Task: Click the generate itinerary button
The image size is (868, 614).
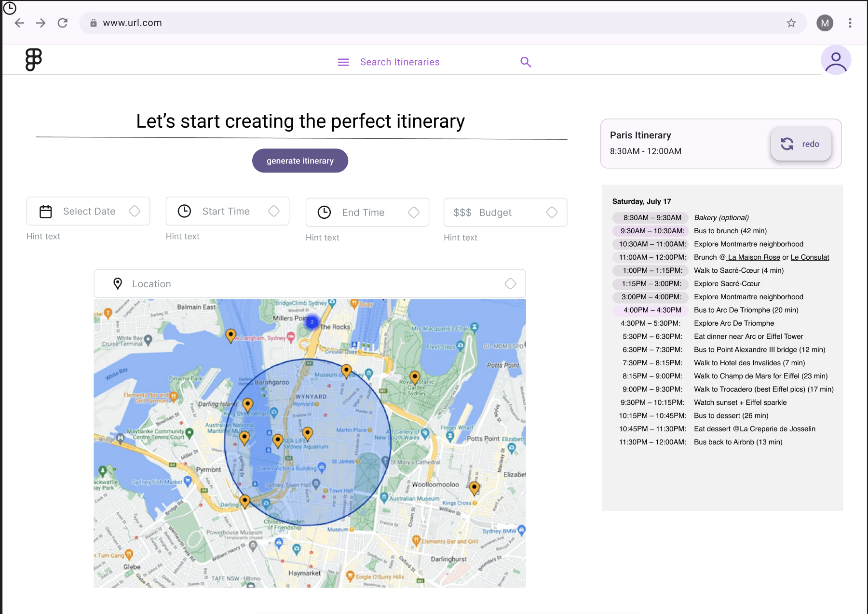Action: coord(300,160)
